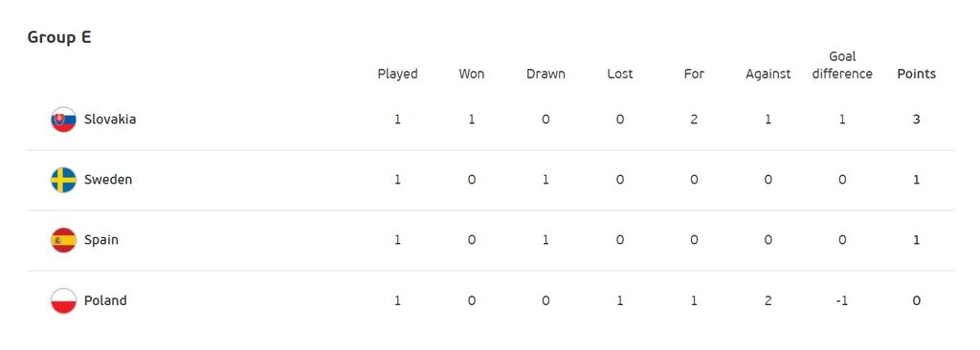Select the Poland team name
This screenshot has height=350, width=980.
(x=105, y=300)
